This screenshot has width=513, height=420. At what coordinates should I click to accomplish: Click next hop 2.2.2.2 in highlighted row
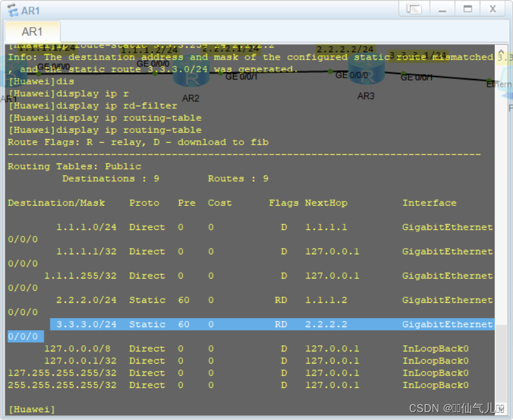click(x=326, y=324)
